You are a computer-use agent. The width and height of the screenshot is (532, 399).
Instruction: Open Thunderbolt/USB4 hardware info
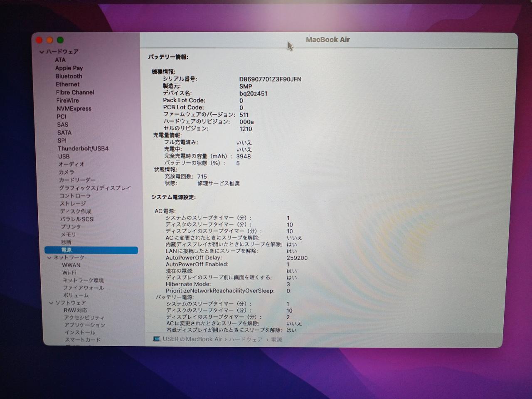83,148
